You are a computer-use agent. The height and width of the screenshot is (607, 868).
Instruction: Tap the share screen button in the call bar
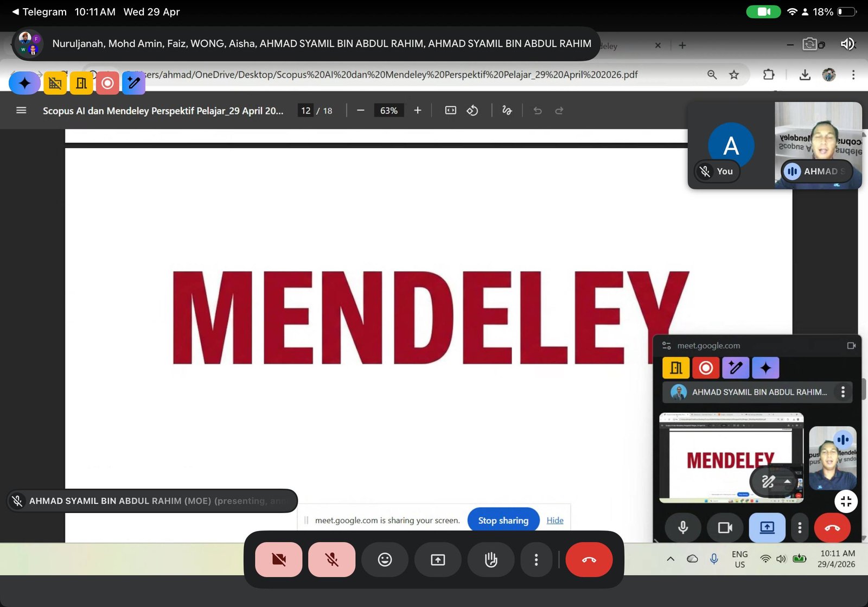[438, 560]
